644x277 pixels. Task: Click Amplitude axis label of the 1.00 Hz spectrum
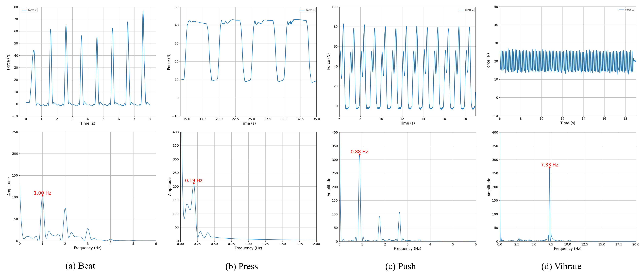point(9,186)
